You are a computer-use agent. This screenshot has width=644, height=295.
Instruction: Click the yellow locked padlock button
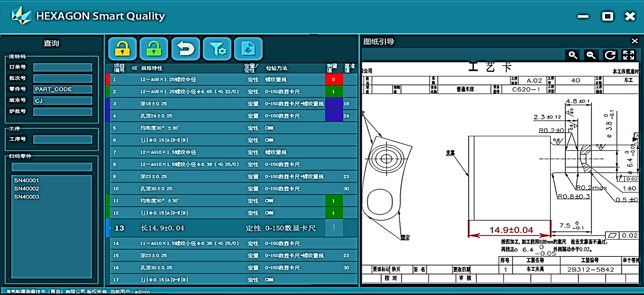click(122, 49)
